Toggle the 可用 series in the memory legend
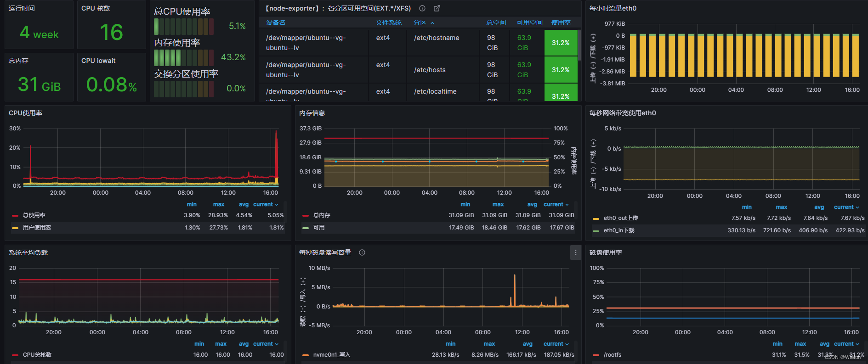 click(319, 228)
